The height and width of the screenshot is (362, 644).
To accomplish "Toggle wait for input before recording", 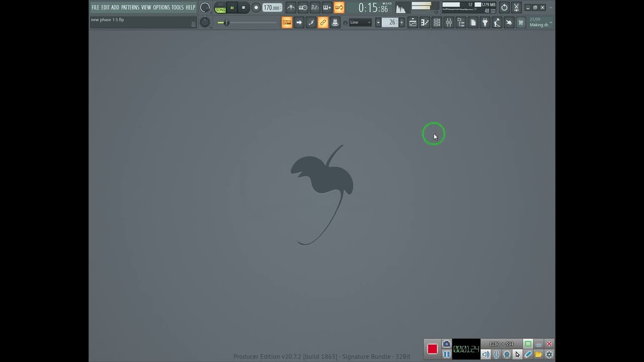I will click(x=303, y=8).
